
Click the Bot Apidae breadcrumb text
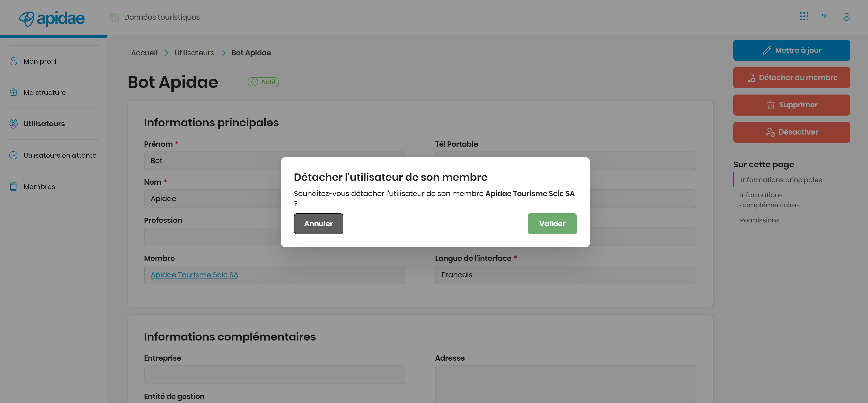(251, 53)
